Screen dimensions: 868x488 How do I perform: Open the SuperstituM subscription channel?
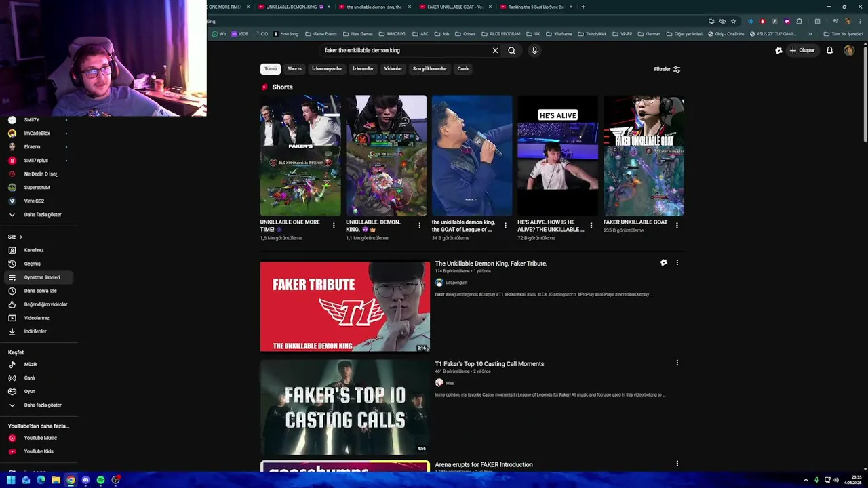[39, 188]
